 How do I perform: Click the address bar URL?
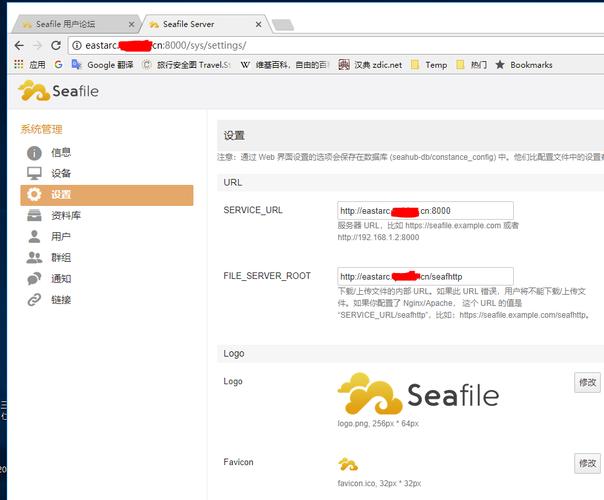point(166,45)
